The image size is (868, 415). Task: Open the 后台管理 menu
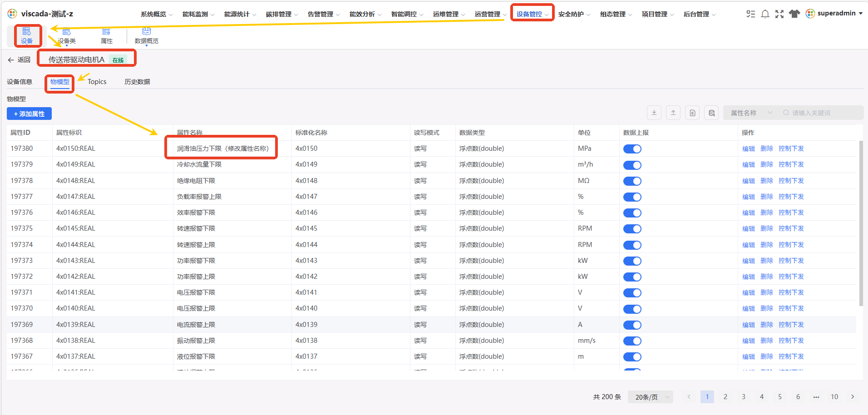point(700,14)
